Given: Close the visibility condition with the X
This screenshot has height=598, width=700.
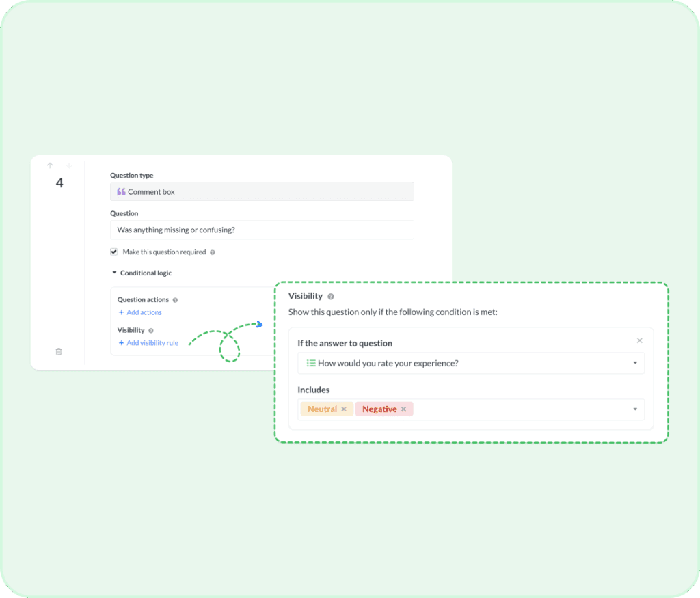Looking at the screenshot, I should 640,340.
